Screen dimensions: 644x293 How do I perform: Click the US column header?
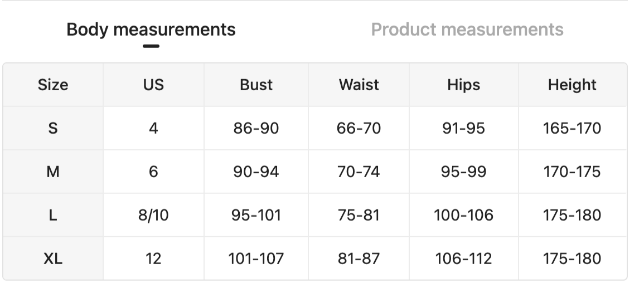[153, 85]
